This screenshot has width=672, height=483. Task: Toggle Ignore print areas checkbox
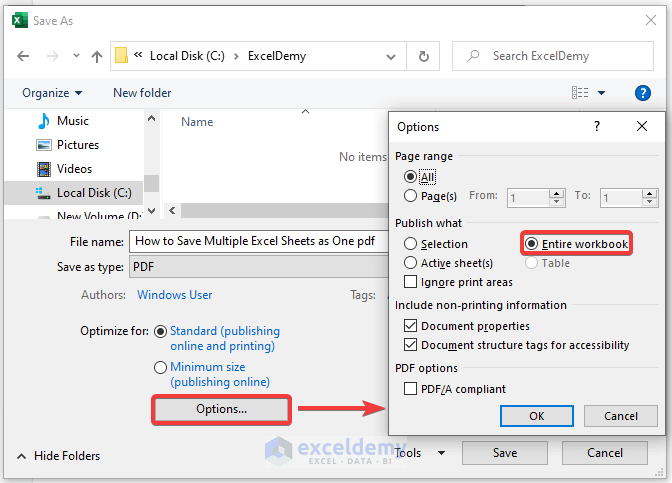coord(410,282)
